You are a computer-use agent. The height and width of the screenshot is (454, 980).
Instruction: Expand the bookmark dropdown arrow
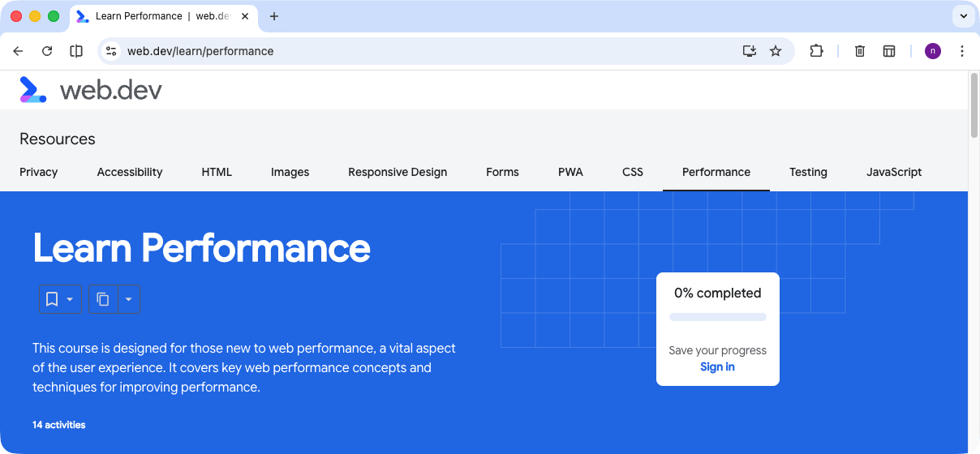tap(70, 299)
